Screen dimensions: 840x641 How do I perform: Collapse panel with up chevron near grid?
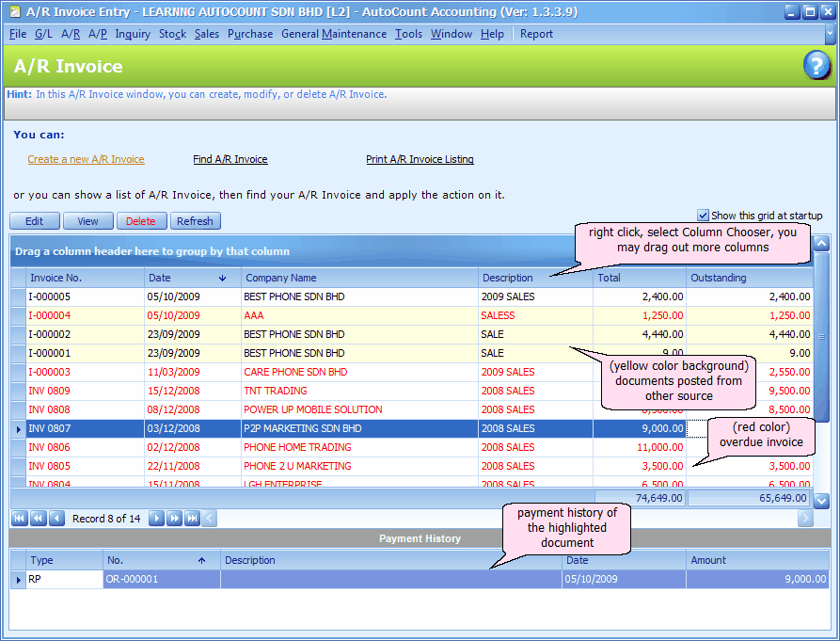(x=821, y=244)
